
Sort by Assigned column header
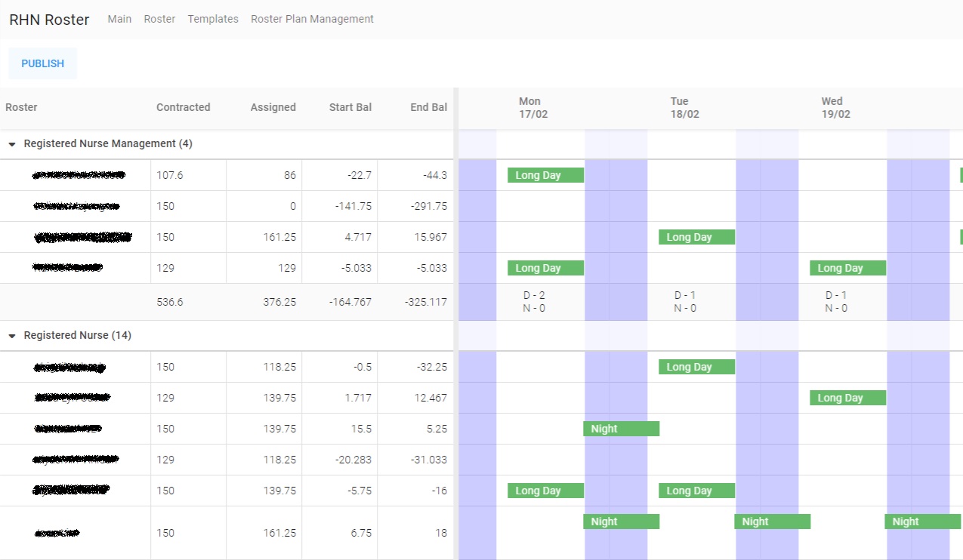coord(273,107)
